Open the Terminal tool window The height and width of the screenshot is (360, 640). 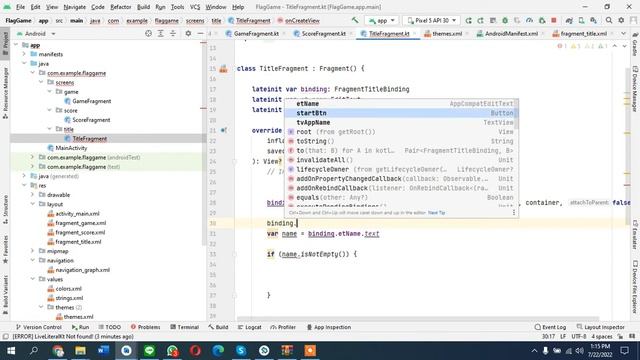tap(184, 327)
